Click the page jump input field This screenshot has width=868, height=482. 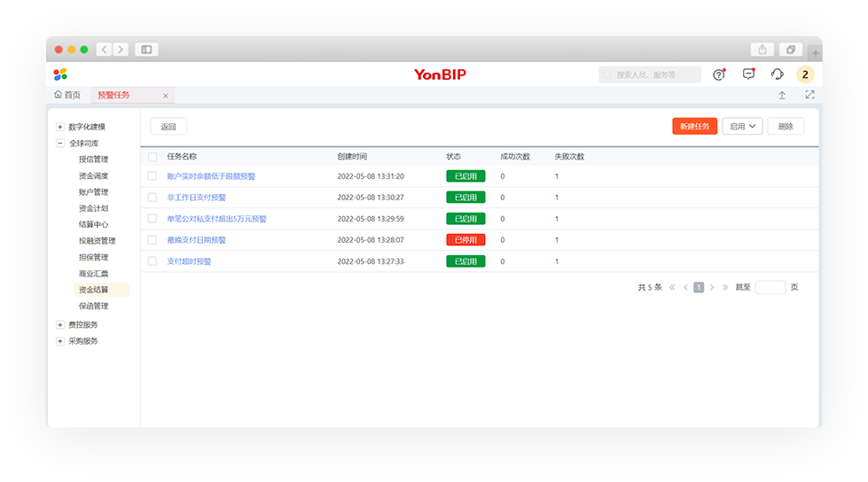[x=770, y=287]
